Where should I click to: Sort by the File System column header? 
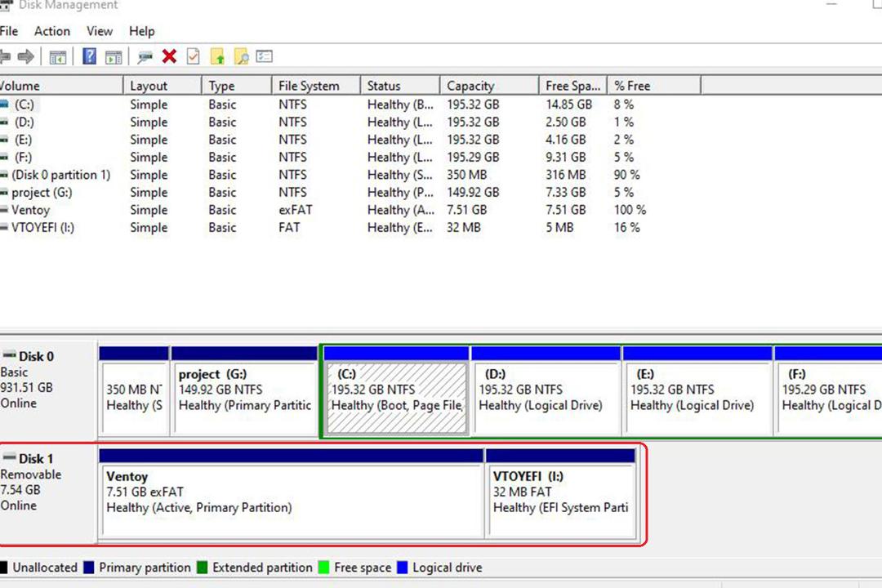[x=316, y=86]
